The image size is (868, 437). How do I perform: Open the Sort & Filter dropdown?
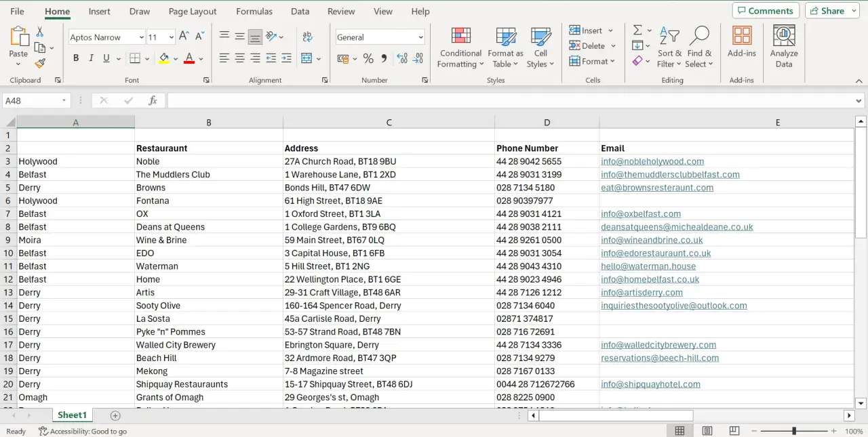[669, 47]
